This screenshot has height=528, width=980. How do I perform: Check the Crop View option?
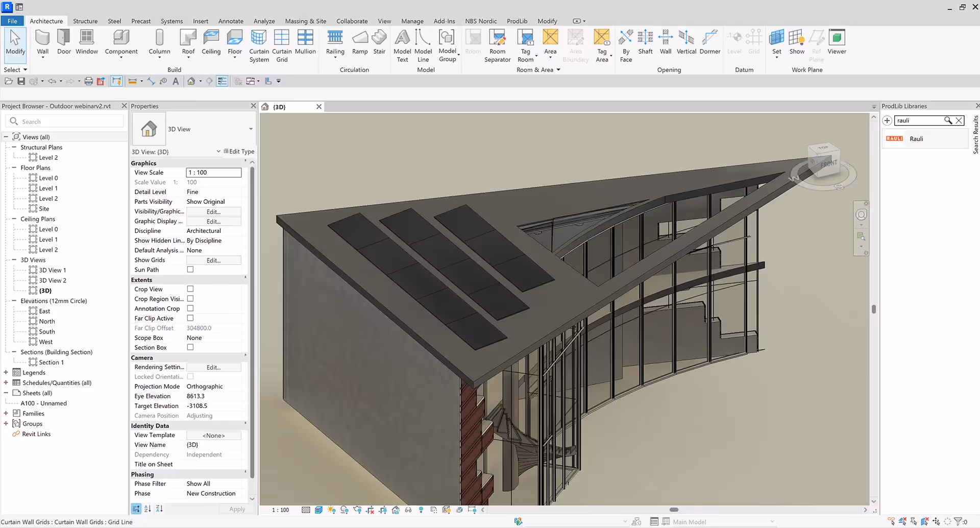[190, 289]
